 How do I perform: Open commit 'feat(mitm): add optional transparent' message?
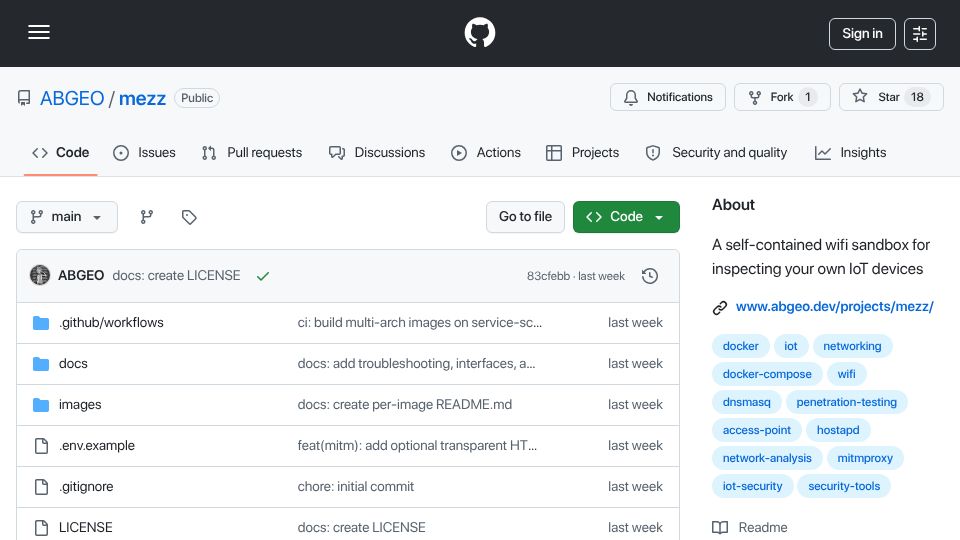point(417,446)
